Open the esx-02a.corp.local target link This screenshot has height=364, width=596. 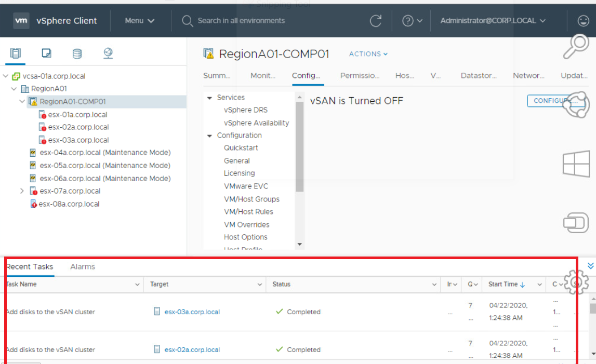tap(192, 349)
